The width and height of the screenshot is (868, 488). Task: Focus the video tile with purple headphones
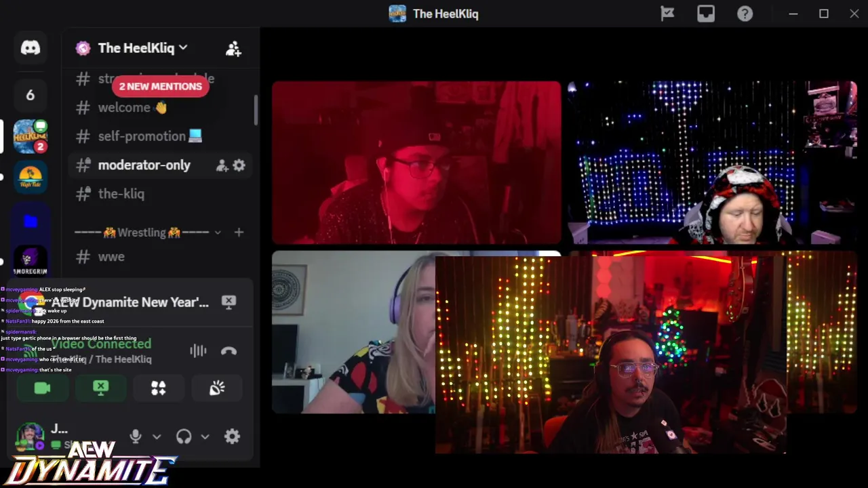click(353, 332)
